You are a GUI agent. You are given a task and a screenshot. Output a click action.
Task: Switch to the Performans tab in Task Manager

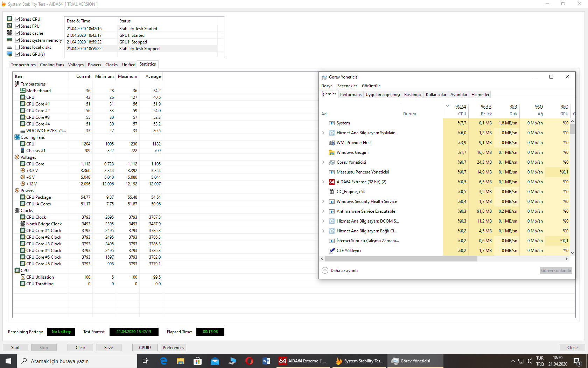pyautogui.click(x=351, y=95)
